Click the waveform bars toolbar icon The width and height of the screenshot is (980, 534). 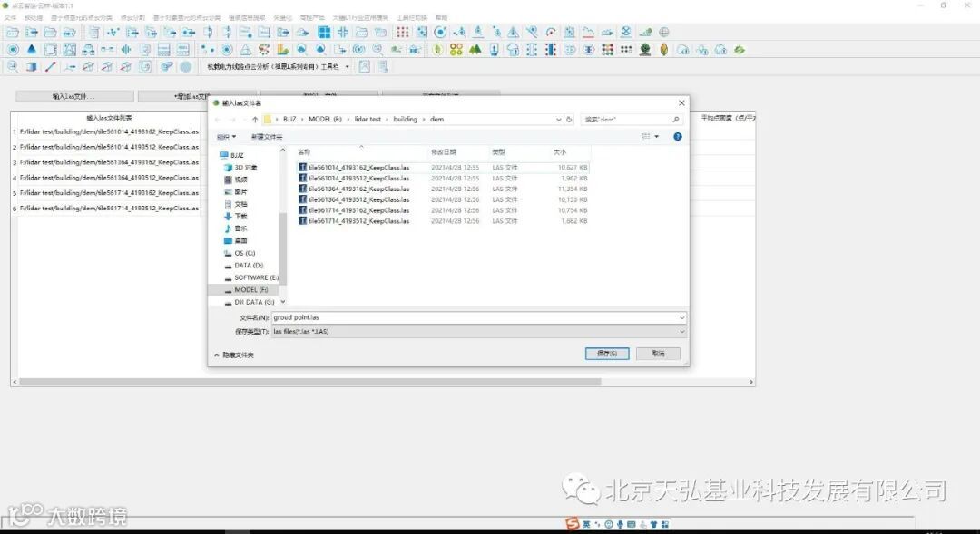point(126,49)
